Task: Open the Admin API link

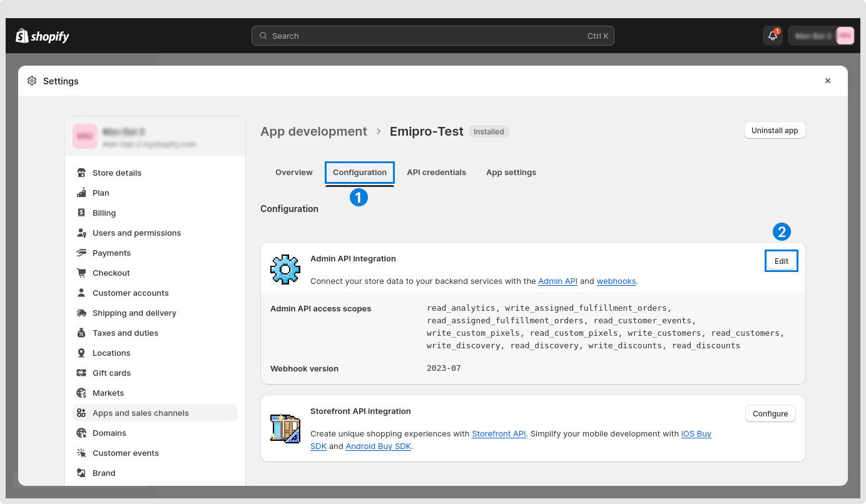Action: pos(558,281)
